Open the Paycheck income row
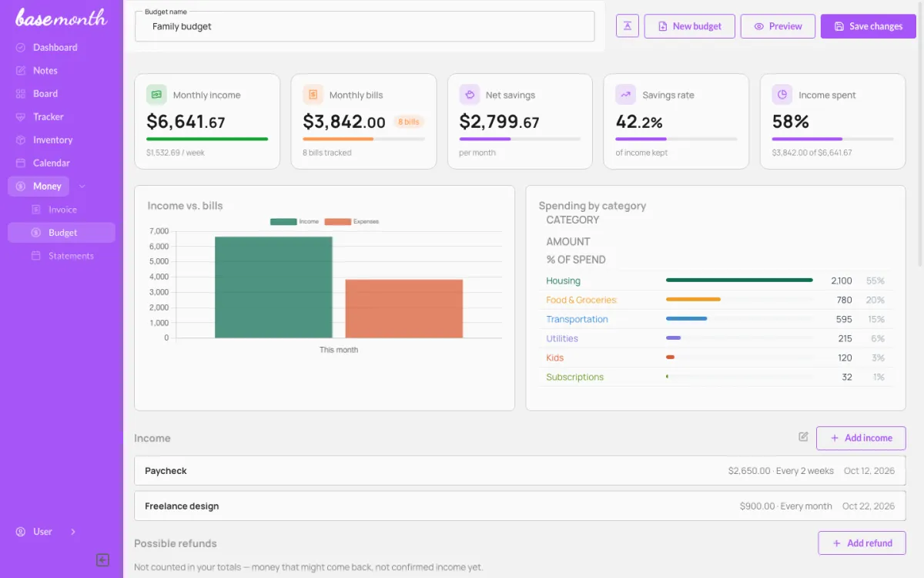Screen dimensions: 924x578 pyautogui.click(x=520, y=471)
